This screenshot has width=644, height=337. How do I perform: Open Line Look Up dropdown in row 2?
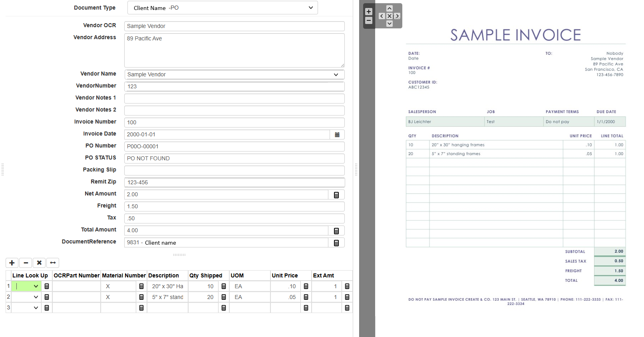point(36,297)
